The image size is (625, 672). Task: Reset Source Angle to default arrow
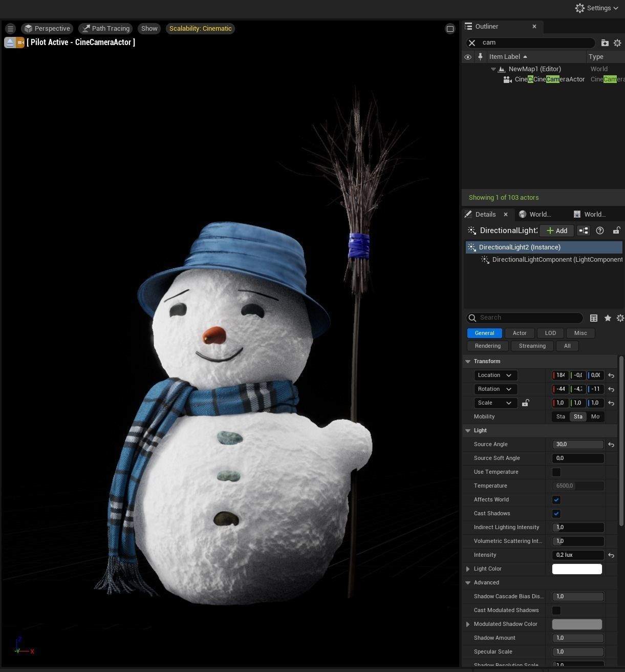pos(611,445)
